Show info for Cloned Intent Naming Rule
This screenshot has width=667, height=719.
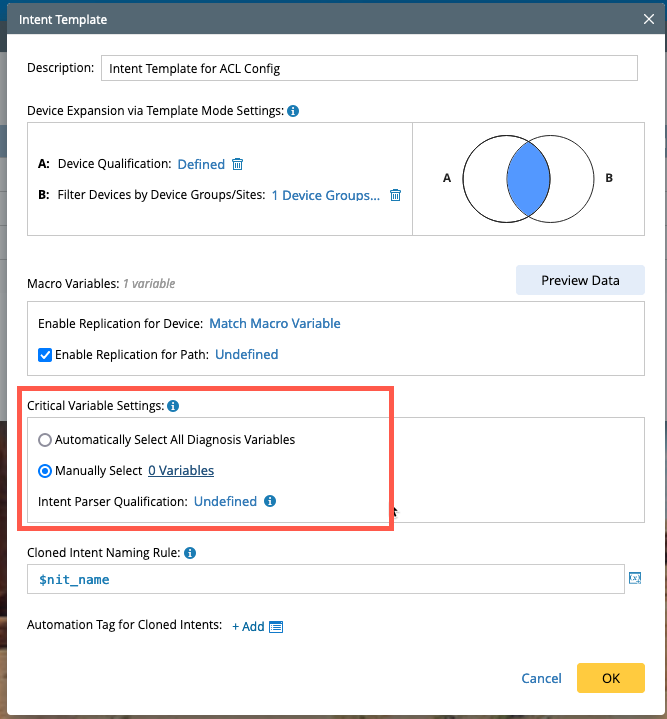point(190,552)
